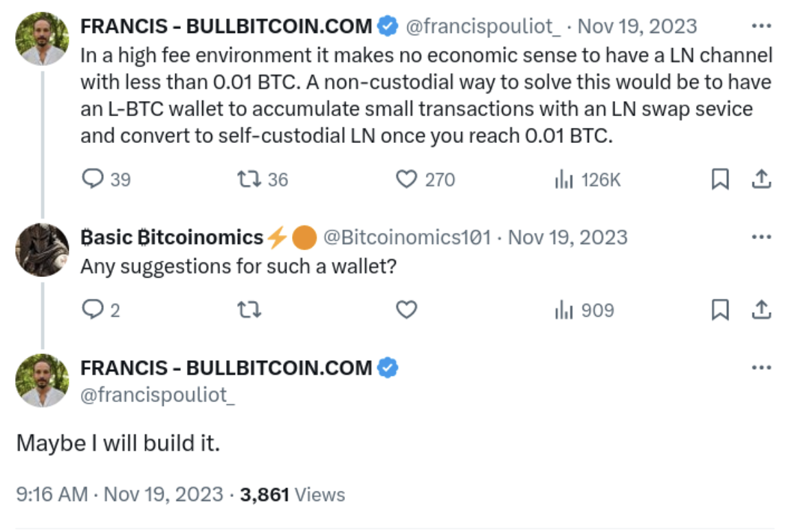Open the more options menu on the top tweet
The width and height of the screenshot is (793, 532).
(761, 25)
